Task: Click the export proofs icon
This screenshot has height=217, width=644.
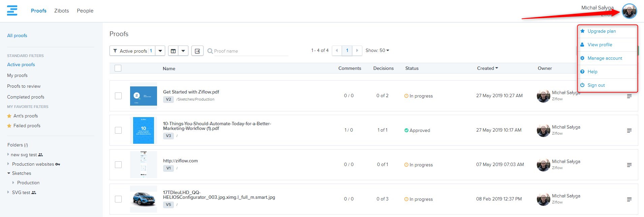Action: pos(197,51)
